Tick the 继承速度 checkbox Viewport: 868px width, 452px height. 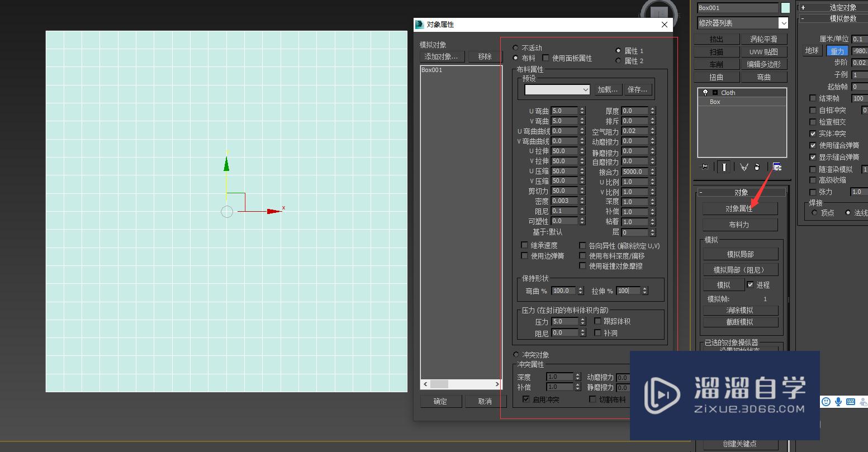[x=524, y=245]
